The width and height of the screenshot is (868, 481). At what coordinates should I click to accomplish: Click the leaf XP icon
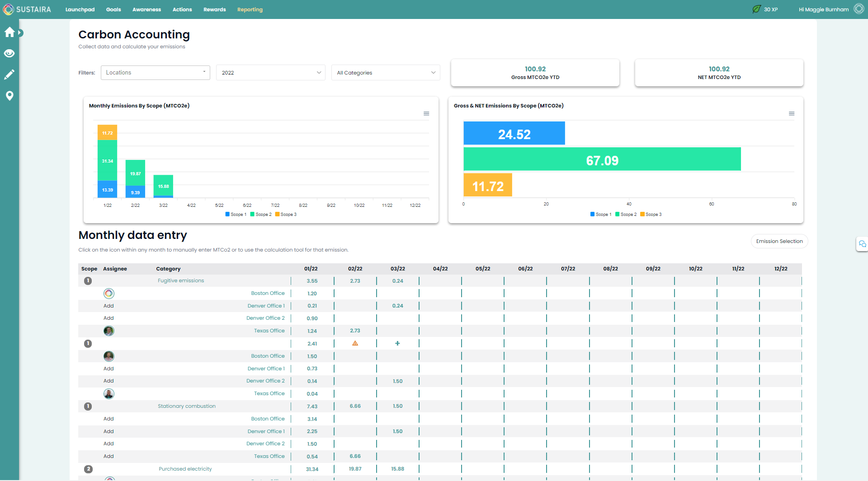[756, 9]
